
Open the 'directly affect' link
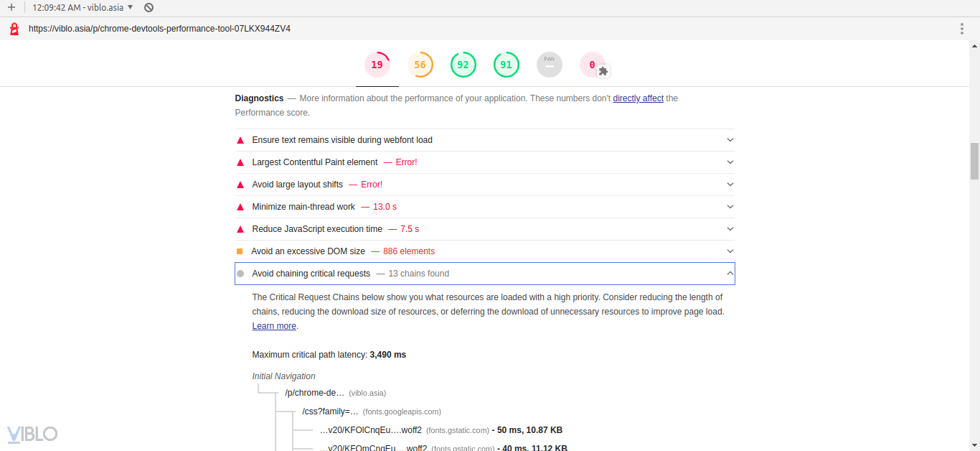638,98
